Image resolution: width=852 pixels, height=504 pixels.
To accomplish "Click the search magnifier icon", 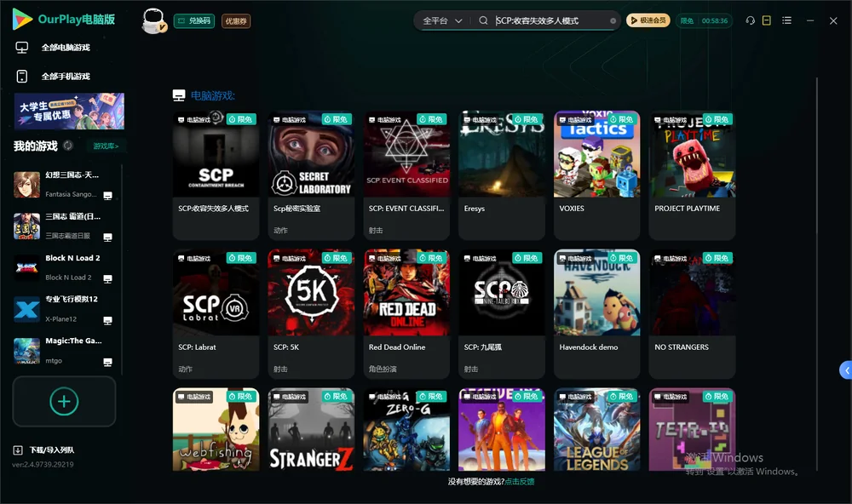I will [x=483, y=20].
